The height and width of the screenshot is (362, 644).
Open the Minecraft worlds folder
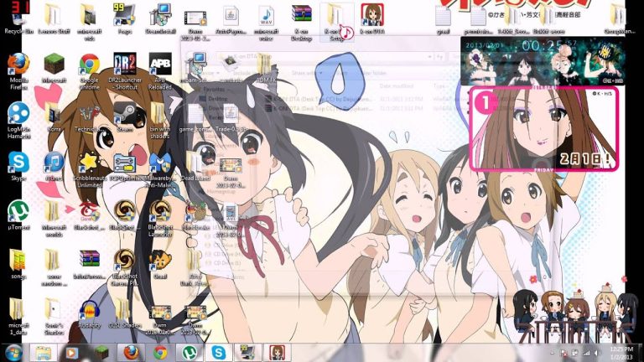pyautogui.click(x=54, y=219)
